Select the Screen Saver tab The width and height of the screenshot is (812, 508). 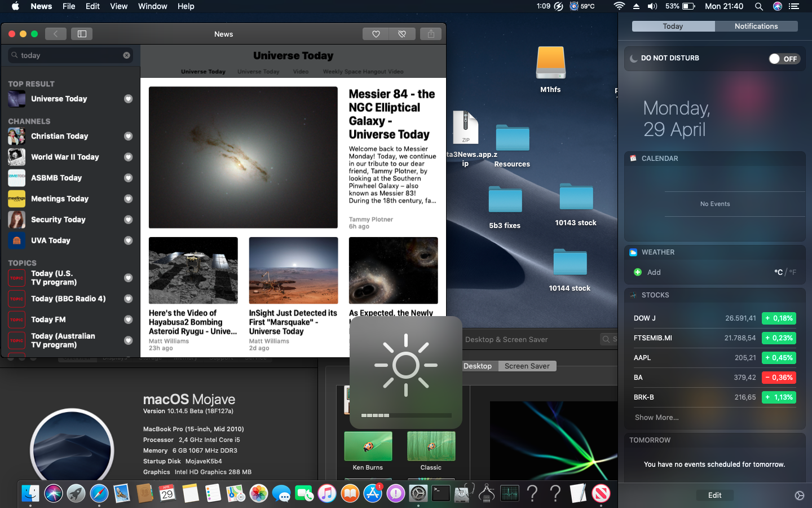click(x=527, y=366)
